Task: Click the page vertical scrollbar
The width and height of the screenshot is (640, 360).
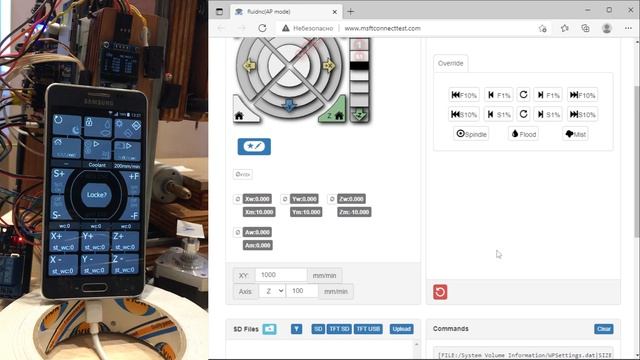Action: (x=637, y=161)
